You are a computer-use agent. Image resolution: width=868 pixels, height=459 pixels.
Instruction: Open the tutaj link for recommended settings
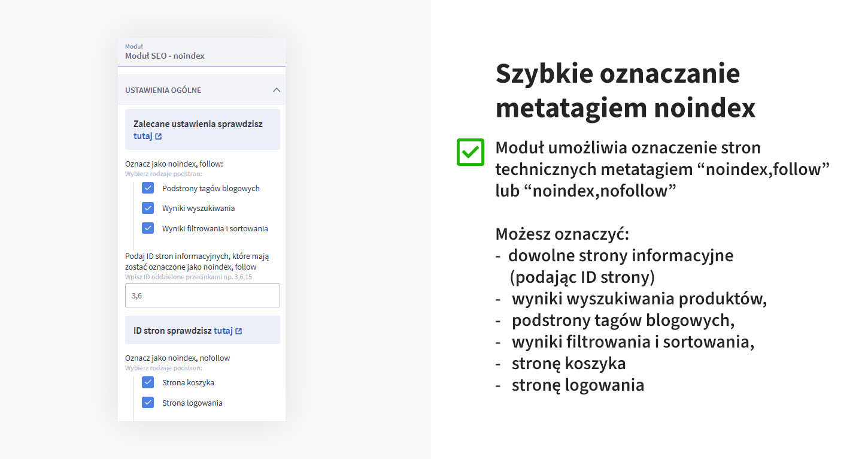(x=142, y=136)
